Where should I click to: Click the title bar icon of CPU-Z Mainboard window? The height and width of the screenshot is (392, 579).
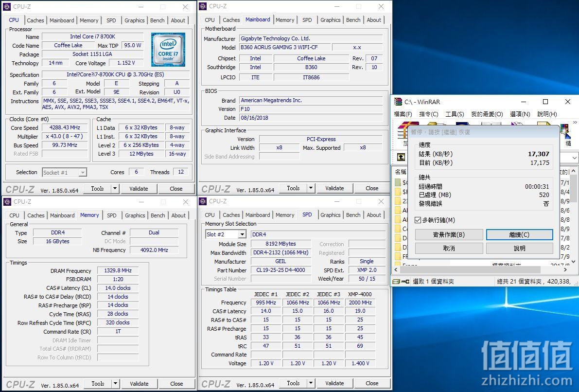tap(202, 6)
